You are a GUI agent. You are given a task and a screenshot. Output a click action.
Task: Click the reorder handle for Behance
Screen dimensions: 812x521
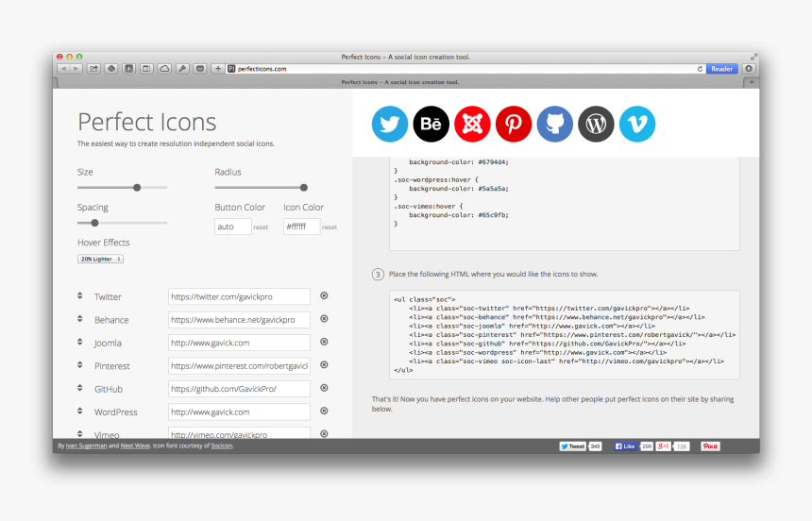79,319
